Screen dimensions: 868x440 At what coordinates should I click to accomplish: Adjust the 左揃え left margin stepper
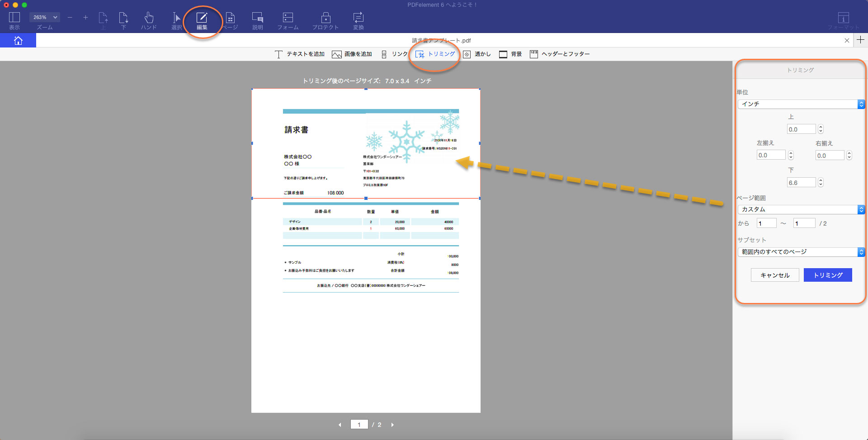pyautogui.click(x=791, y=155)
